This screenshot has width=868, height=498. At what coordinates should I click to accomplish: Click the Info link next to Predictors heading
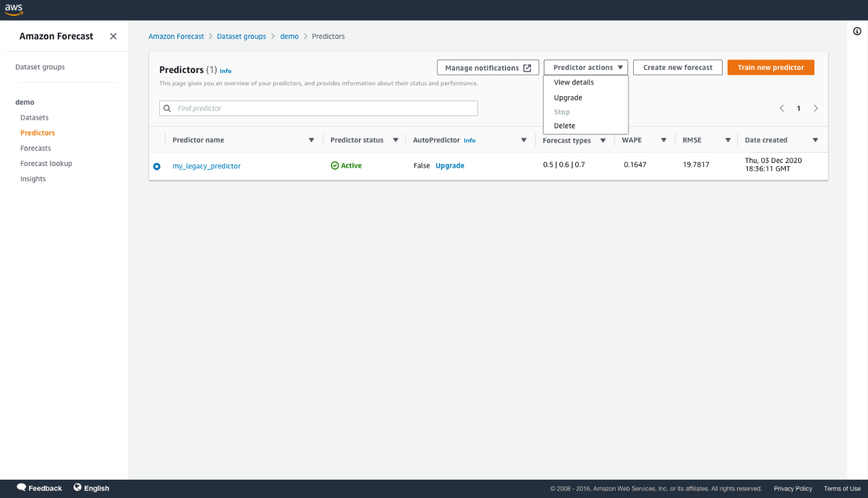point(226,71)
